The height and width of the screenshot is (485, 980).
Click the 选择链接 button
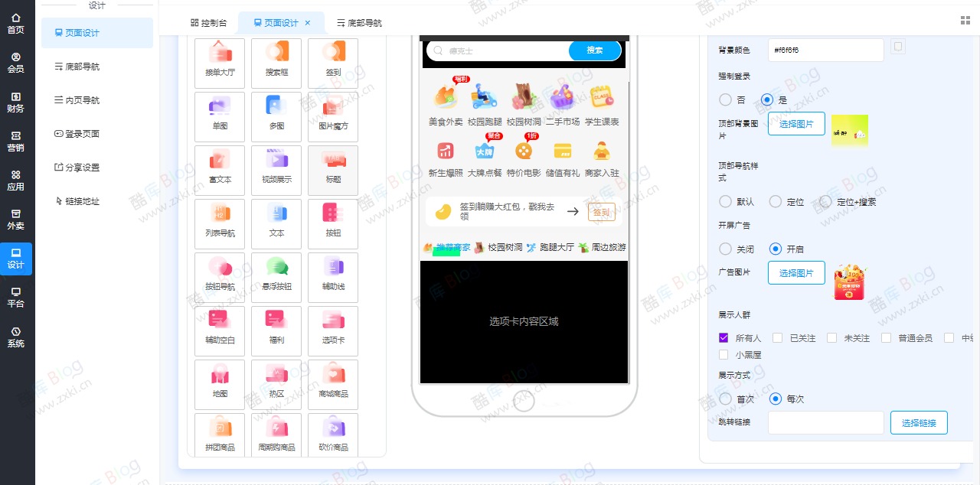tap(918, 422)
